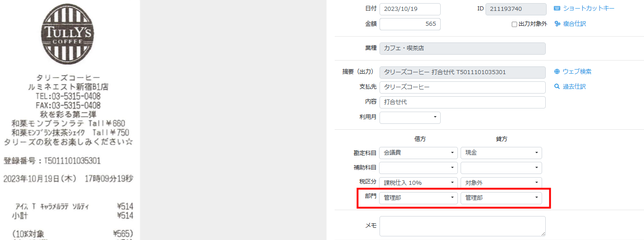Open the debit 補助科目 dropdown
Viewport: 644px width, 240px height.
coord(418,168)
